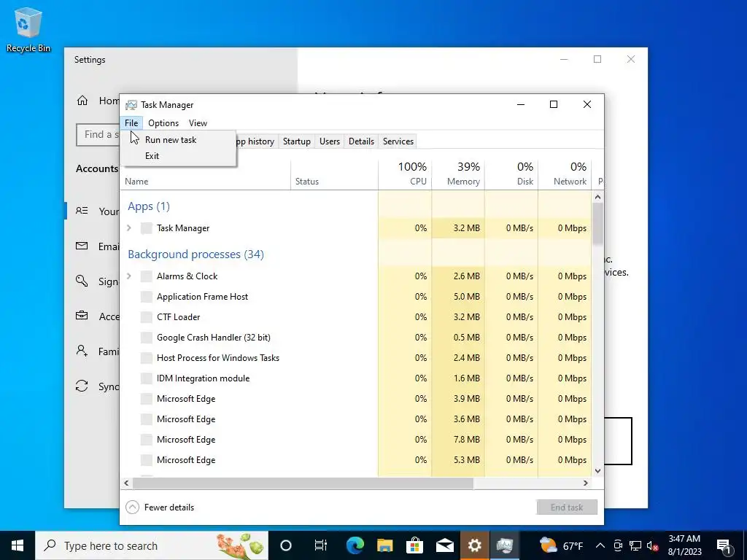Click the Host Process for Windows Tasks icon
This screenshot has height=560, width=747.
tap(147, 358)
